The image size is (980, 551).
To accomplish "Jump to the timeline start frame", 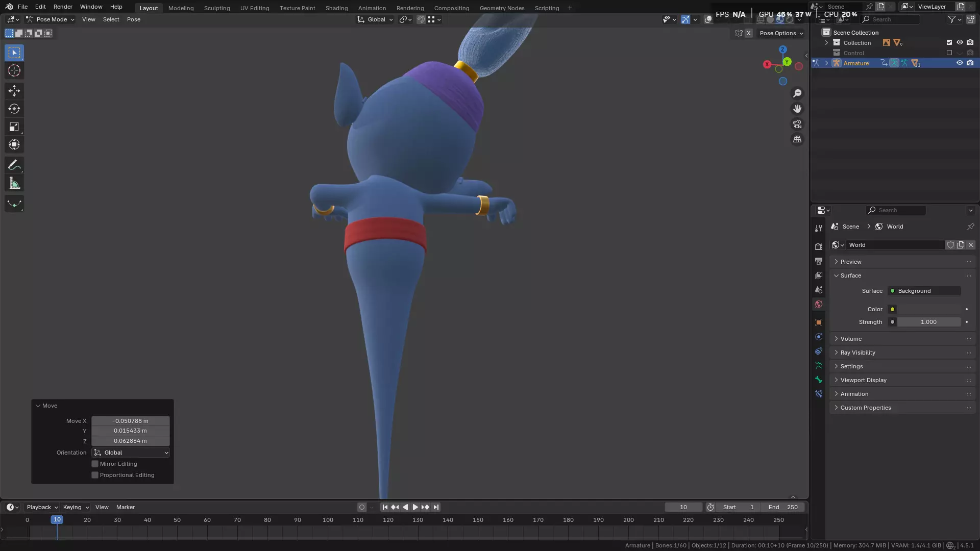I will coord(385,507).
